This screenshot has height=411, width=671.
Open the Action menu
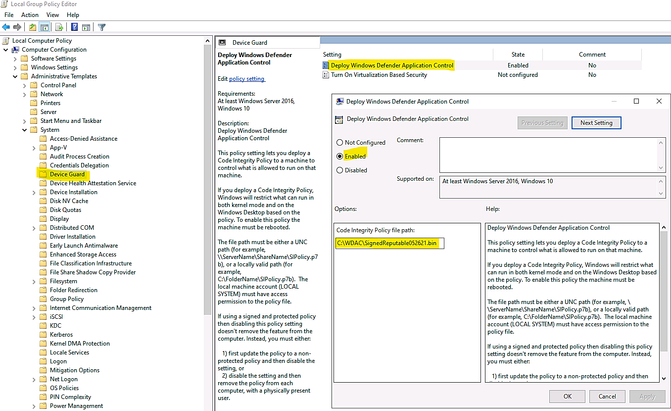point(30,15)
